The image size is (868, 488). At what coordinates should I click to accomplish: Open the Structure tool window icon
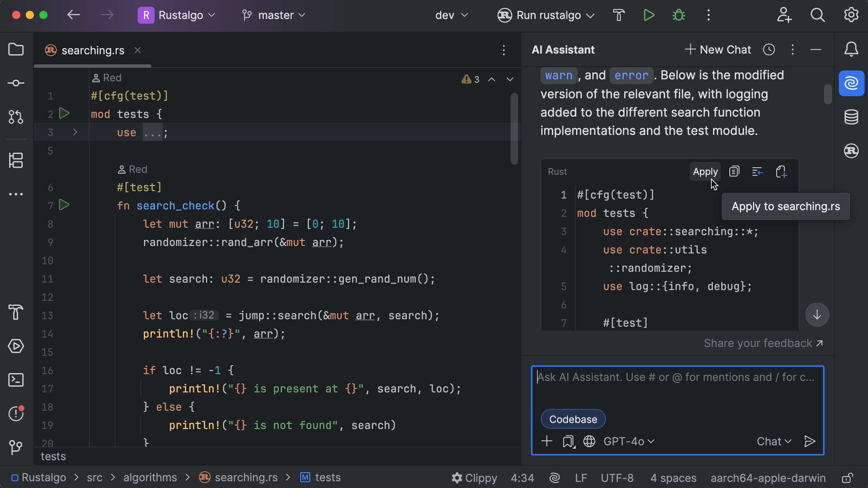tap(16, 160)
